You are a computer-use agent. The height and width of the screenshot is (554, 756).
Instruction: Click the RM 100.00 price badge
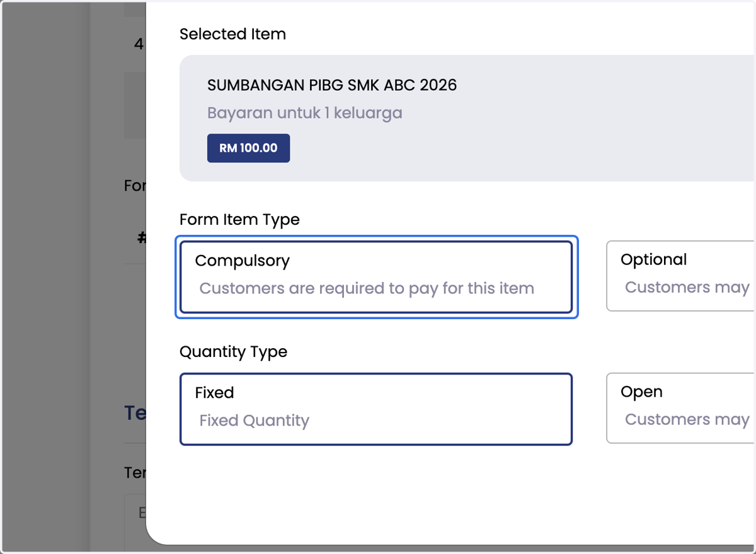pos(248,148)
